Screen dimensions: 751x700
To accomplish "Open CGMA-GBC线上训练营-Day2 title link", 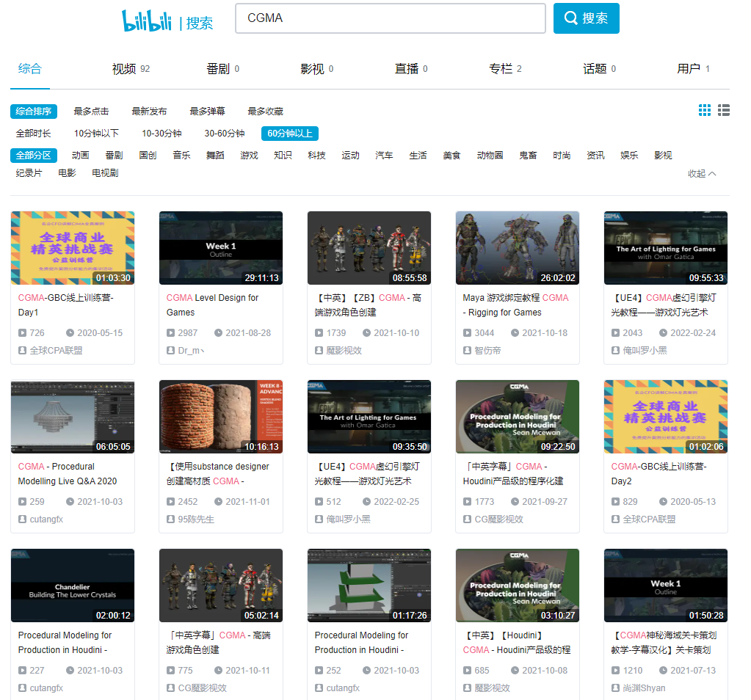I will pos(659,473).
